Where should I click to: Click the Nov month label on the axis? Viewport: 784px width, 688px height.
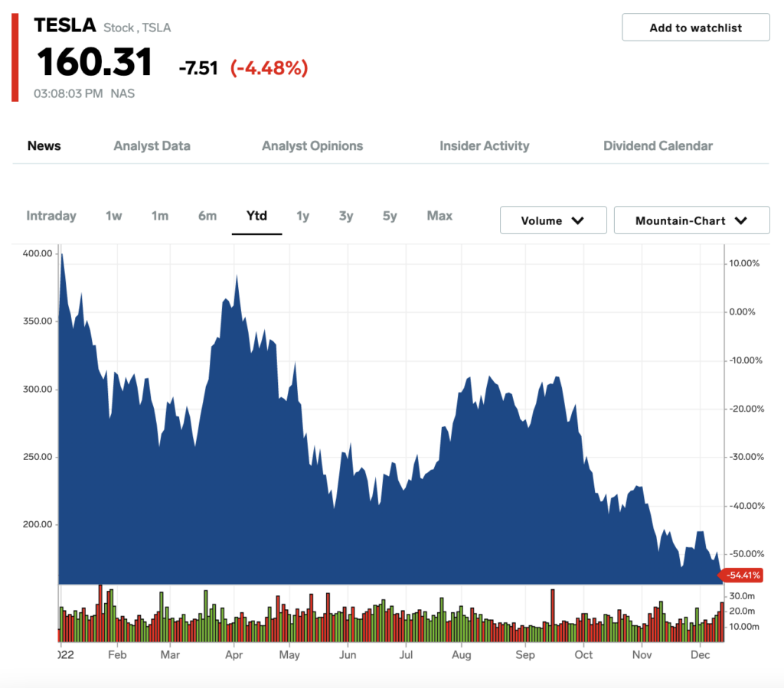(x=642, y=654)
